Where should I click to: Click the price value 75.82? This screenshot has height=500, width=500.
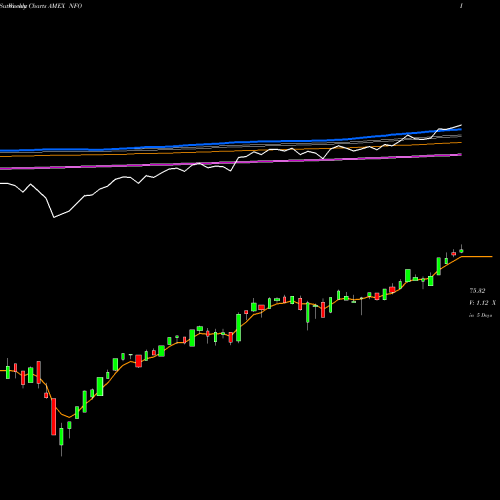[477, 291]
